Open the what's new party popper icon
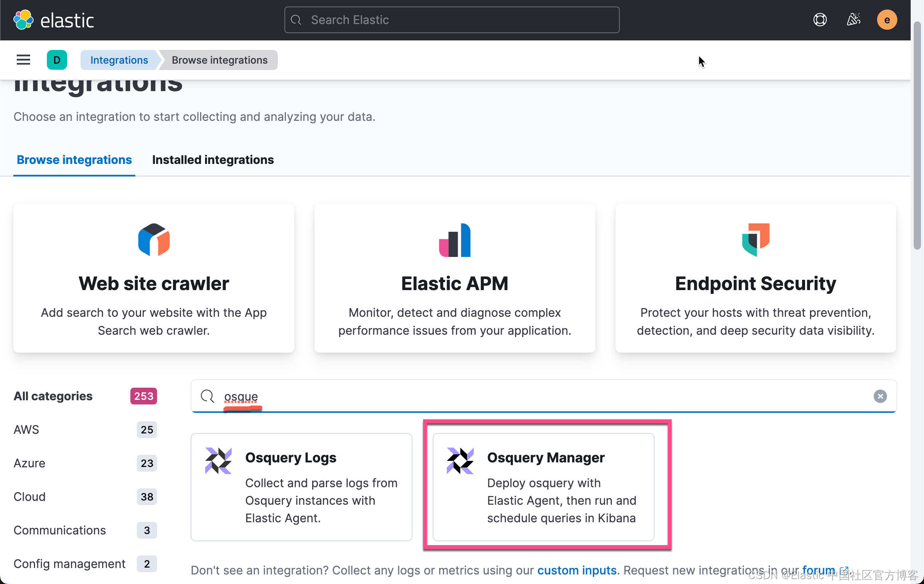Screen dimensions: 924x584 (x=853, y=19)
